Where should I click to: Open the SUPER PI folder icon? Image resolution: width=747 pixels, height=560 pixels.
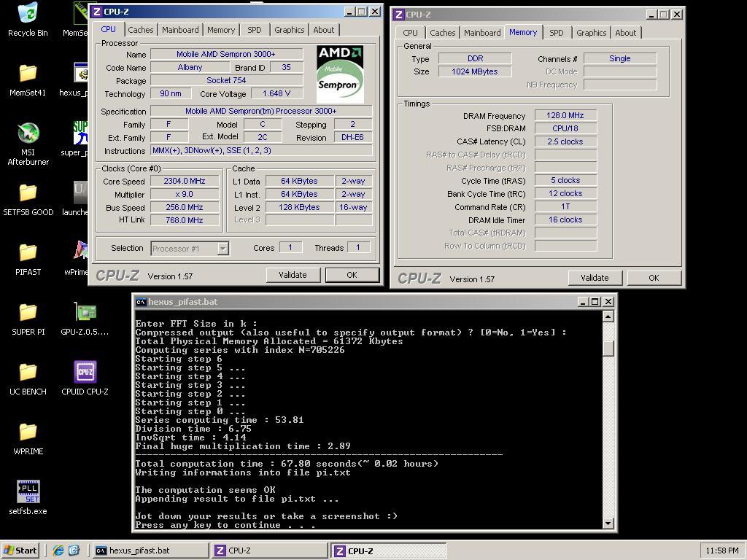pyautogui.click(x=28, y=319)
